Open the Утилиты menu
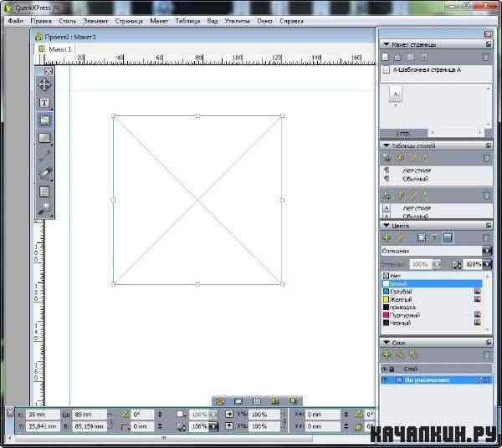This screenshot has height=448, width=502. pyautogui.click(x=238, y=21)
